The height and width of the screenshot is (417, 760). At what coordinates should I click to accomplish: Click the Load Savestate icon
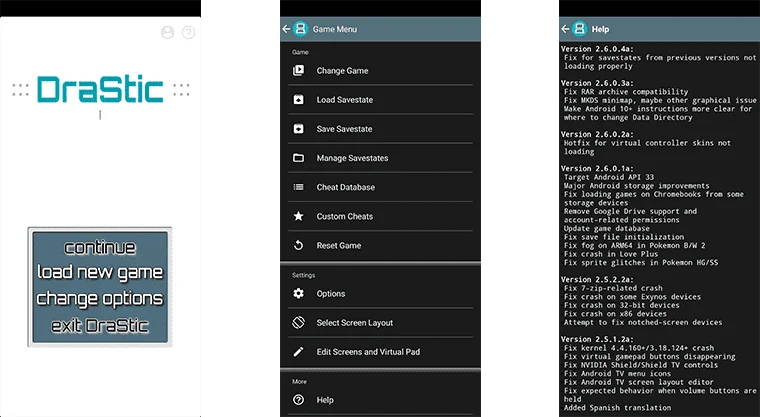pos(299,100)
